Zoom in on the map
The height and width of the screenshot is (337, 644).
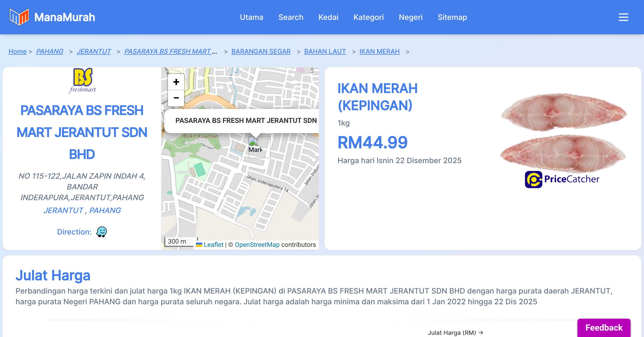(x=176, y=82)
